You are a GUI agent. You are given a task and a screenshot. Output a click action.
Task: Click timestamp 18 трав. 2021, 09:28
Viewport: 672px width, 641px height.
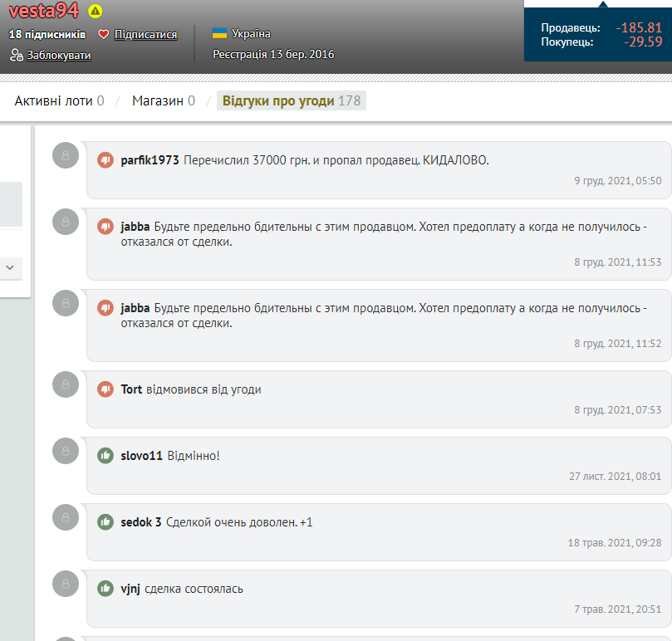[x=615, y=543]
